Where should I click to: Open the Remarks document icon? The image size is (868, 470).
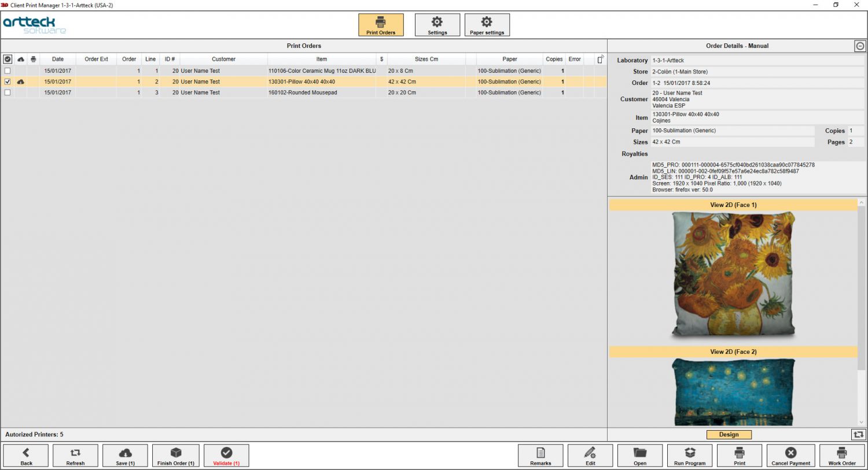540,455
